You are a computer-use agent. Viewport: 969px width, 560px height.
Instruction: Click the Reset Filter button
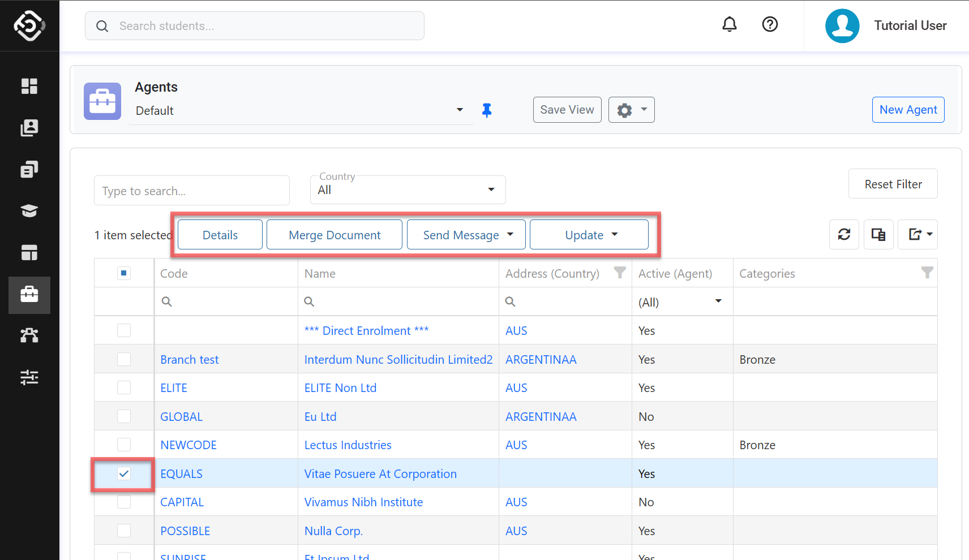893,184
